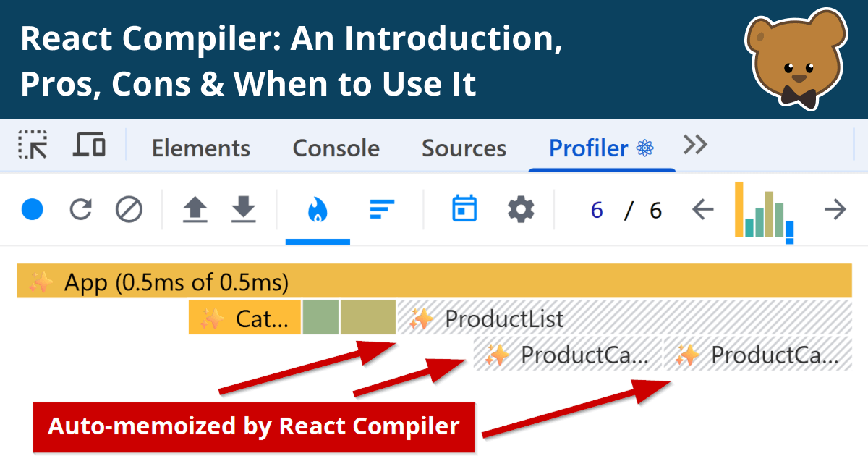Switch to the Sources tab
This screenshot has height=456, width=868.
pyautogui.click(x=464, y=148)
